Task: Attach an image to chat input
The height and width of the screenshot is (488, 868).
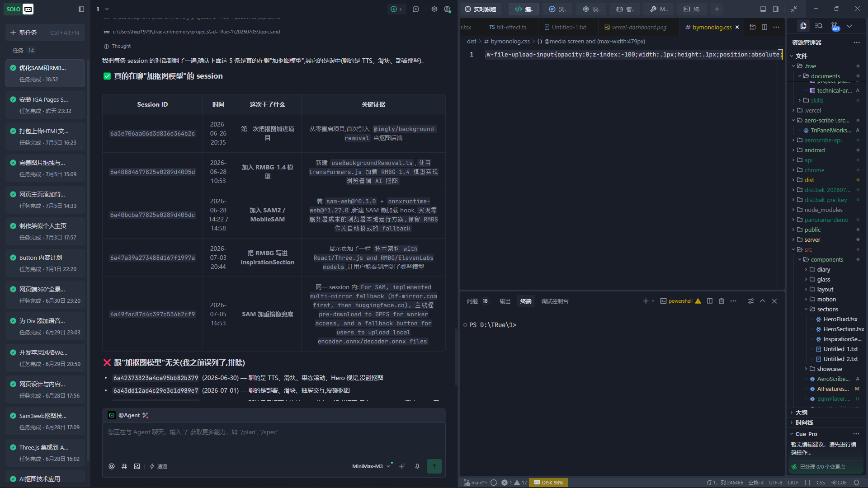Action: (137, 466)
